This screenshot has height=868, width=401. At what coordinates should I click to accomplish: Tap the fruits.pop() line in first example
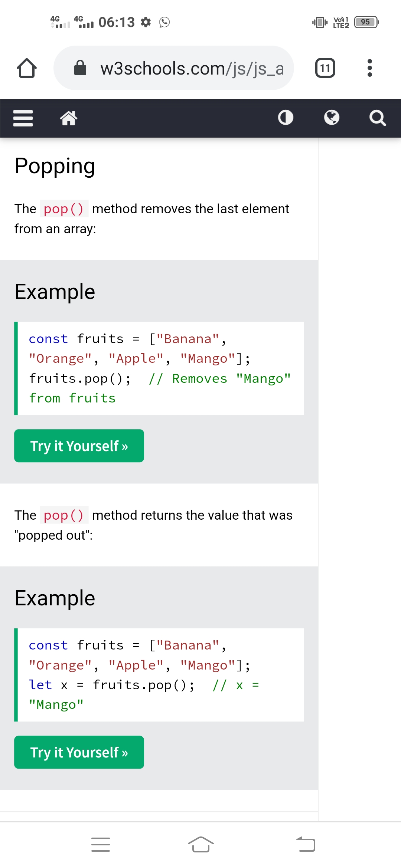click(x=80, y=379)
